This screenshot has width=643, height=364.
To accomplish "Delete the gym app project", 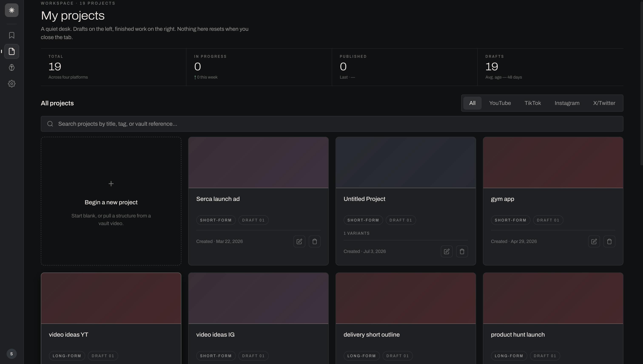I will tap(609, 241).
